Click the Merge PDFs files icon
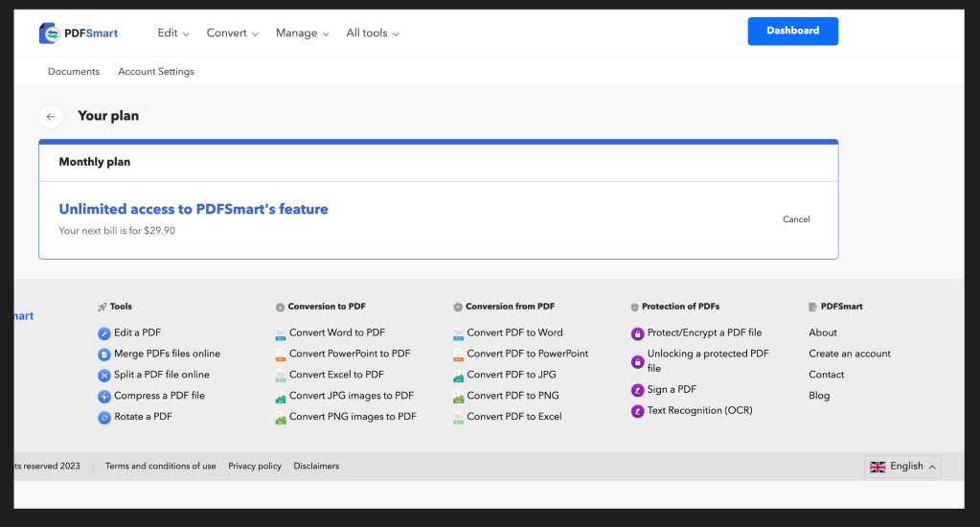Viewport: 980px width, 527px height. [x=104, y=355]
